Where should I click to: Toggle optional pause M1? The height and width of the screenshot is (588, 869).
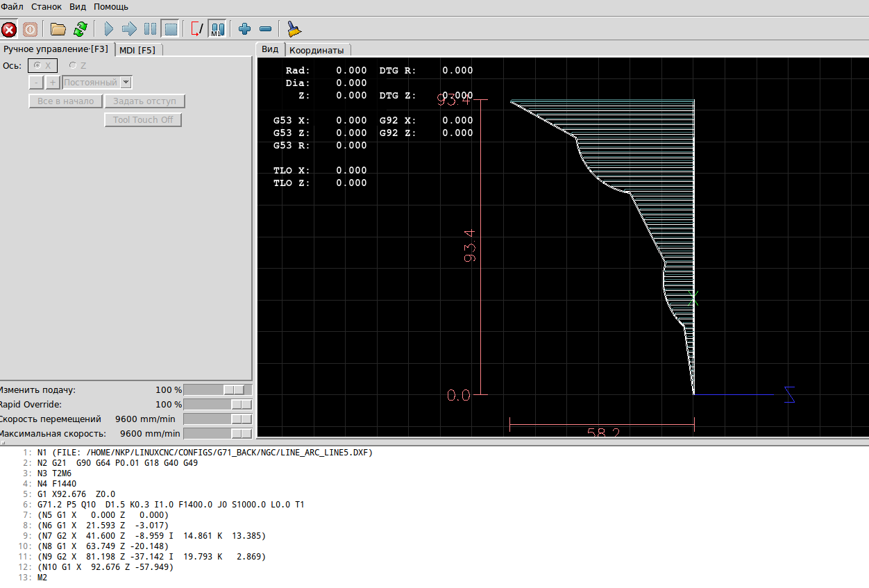(x=217, y=29)
